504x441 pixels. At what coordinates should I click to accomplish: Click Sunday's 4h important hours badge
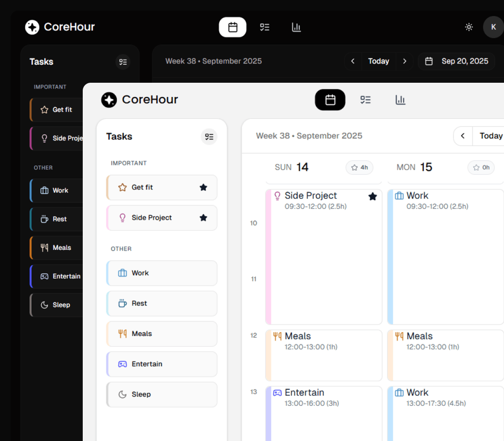[360, 168]
